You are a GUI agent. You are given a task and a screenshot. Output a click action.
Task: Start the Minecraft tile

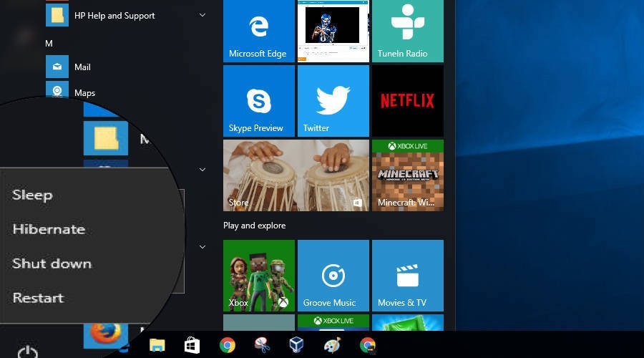point(407,175)
